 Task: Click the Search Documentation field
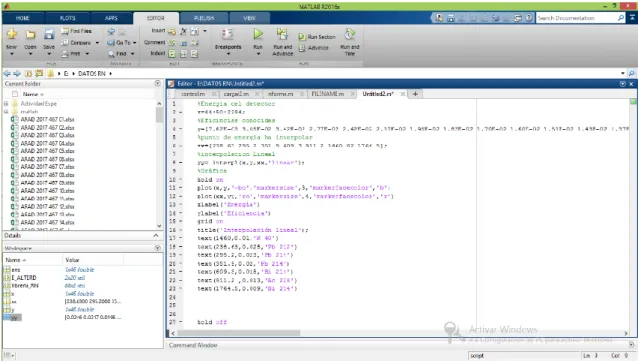pyautogui.click(x=577, y=18)
